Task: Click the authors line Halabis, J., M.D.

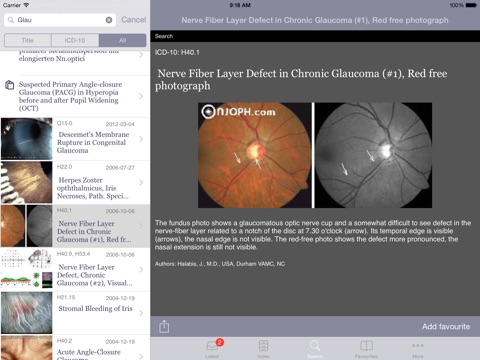Action: [220, 264]
